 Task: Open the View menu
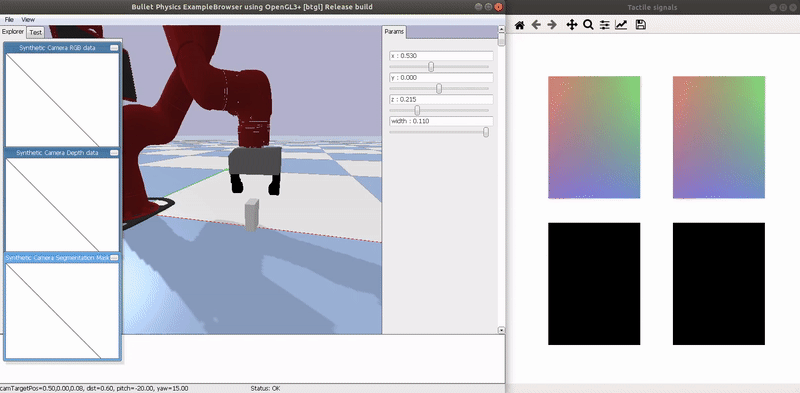(x=28, y=19)
